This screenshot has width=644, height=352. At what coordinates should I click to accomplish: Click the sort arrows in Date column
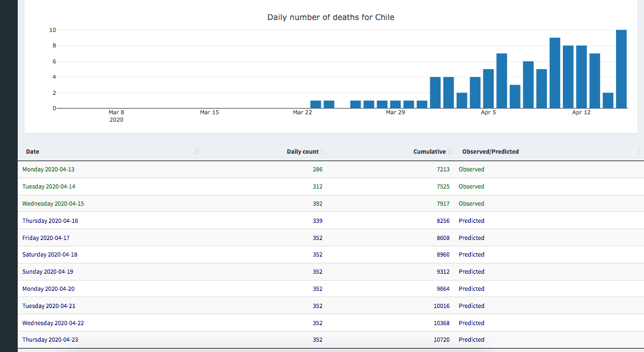197,151
